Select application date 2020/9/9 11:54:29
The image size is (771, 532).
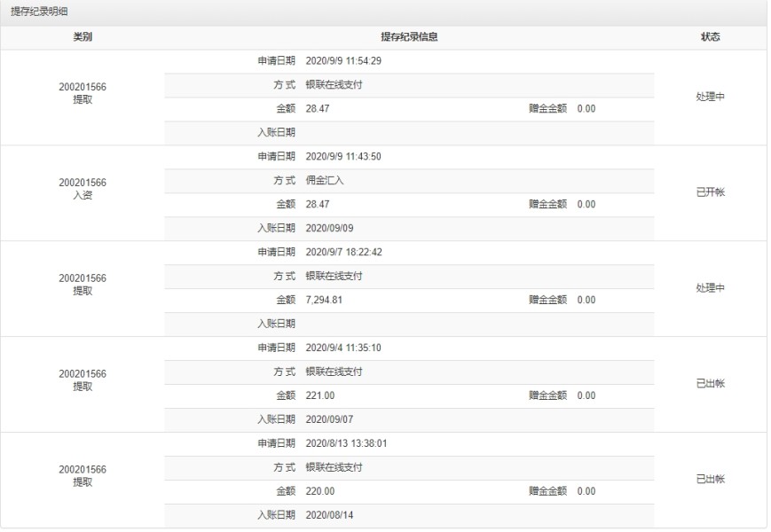click(x=343, y=61)
